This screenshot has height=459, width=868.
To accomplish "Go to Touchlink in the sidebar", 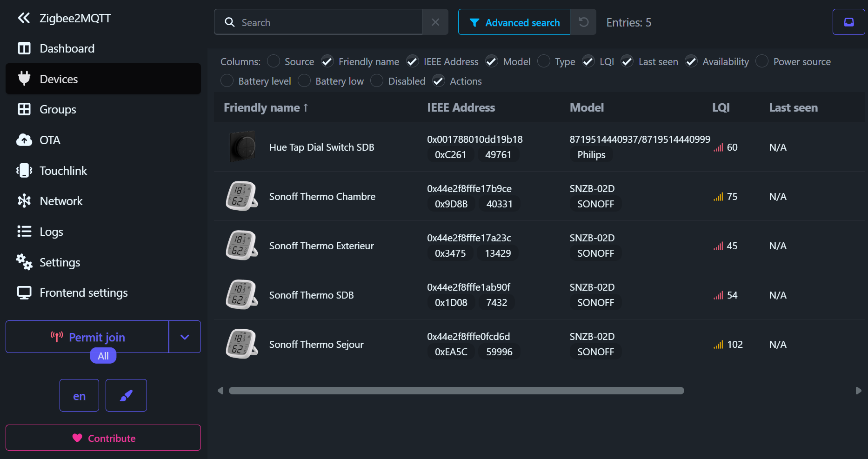I will [x=63, y=171].
